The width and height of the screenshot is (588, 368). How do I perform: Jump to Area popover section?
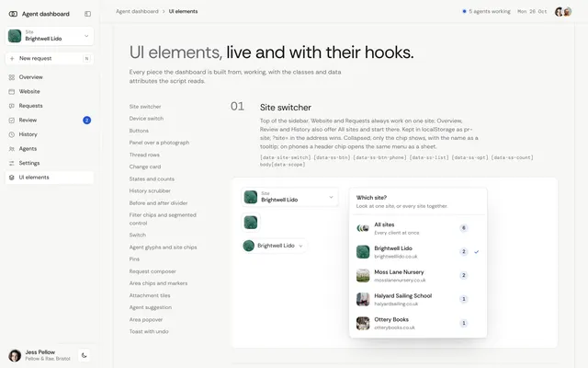pos(146,319)
